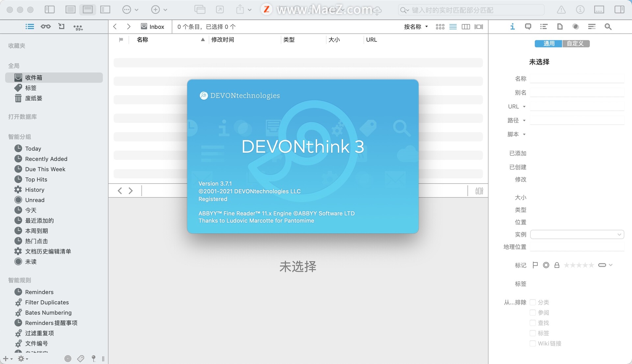This screenshot has width=632, height=364.
Task: Enable the 参阅 exclude checkbox
Action: click(x=533, y=312)
